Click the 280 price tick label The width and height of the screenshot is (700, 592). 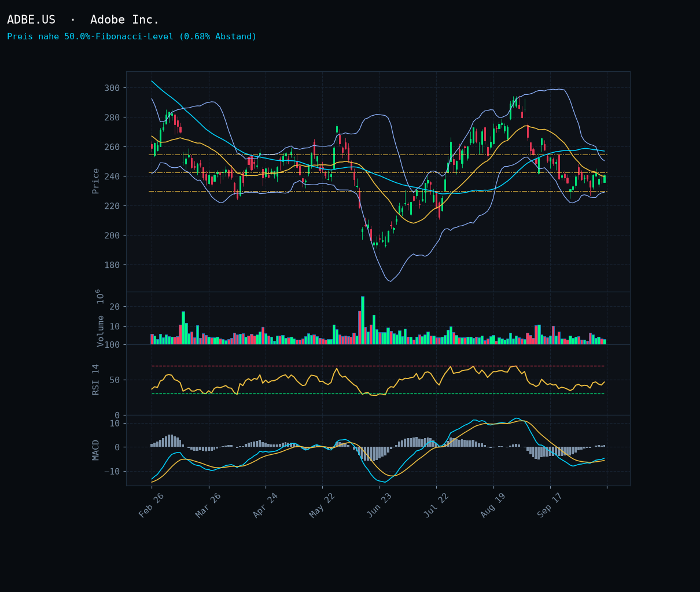pos(112,117)
